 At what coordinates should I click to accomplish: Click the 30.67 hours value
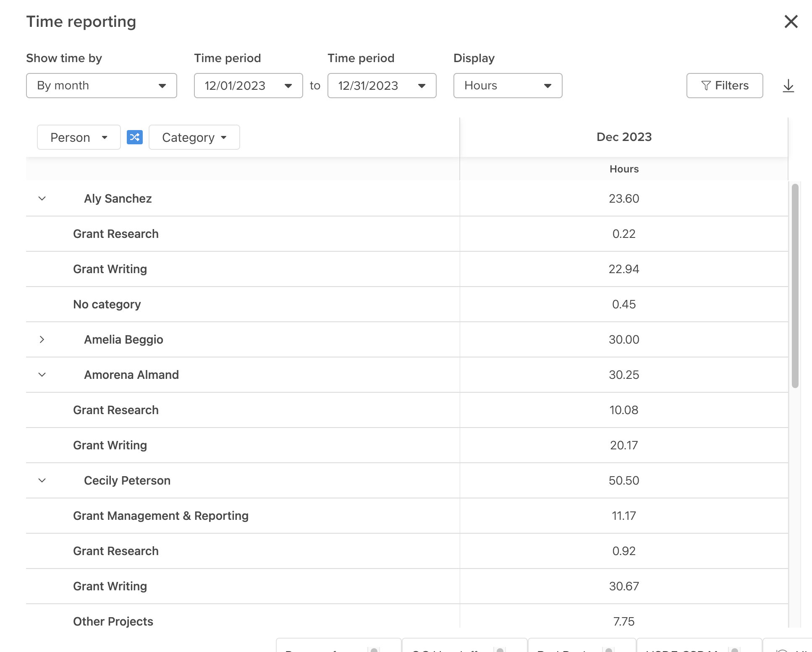[624, 586]
